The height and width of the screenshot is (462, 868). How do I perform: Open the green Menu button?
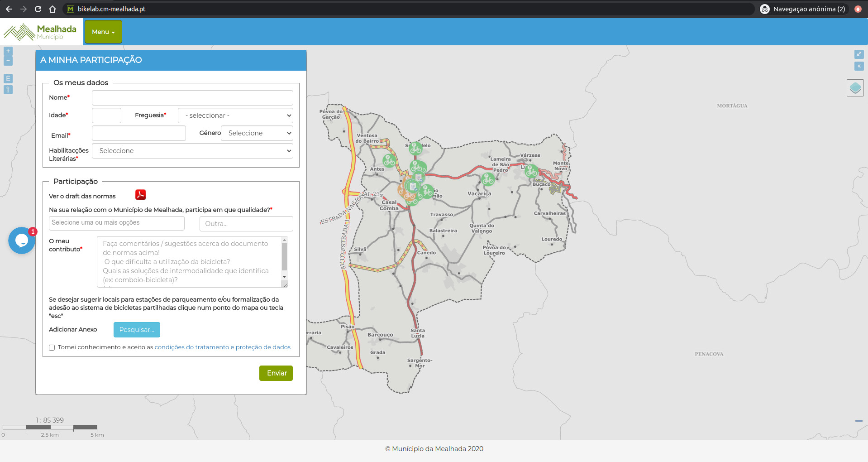103,32
